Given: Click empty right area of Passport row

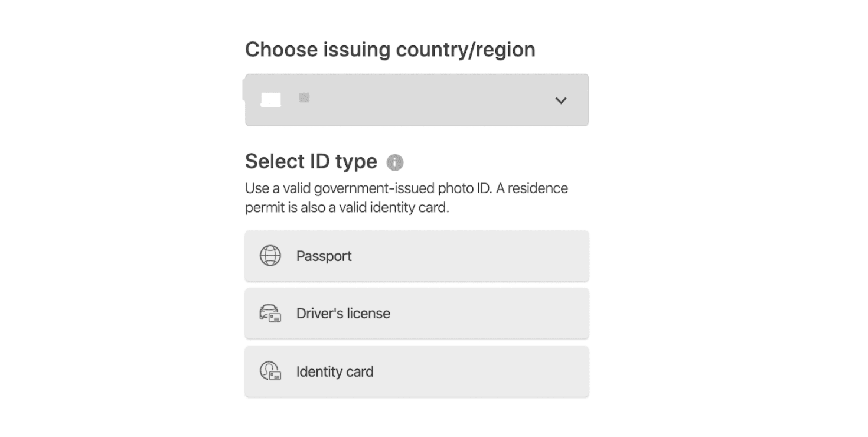Looking at the screenshot, I should (x=502, y=256).
